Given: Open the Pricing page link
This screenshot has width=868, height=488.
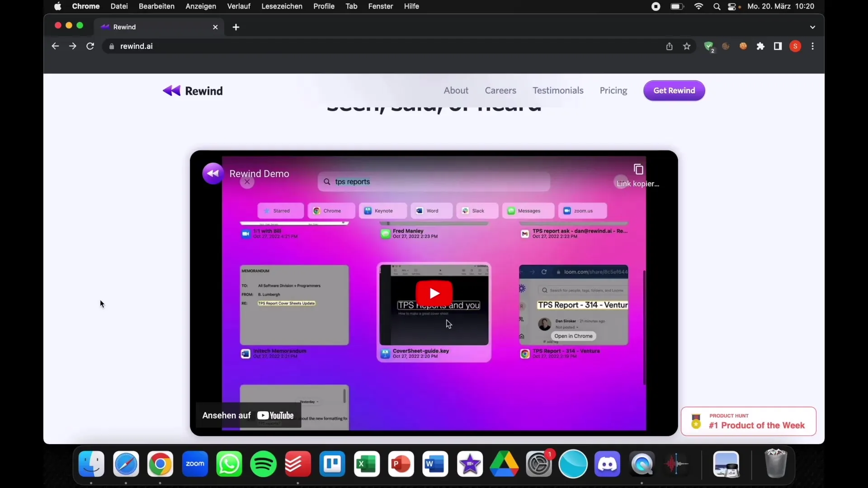Looking at the screenshot, I should tap(613, 90).
